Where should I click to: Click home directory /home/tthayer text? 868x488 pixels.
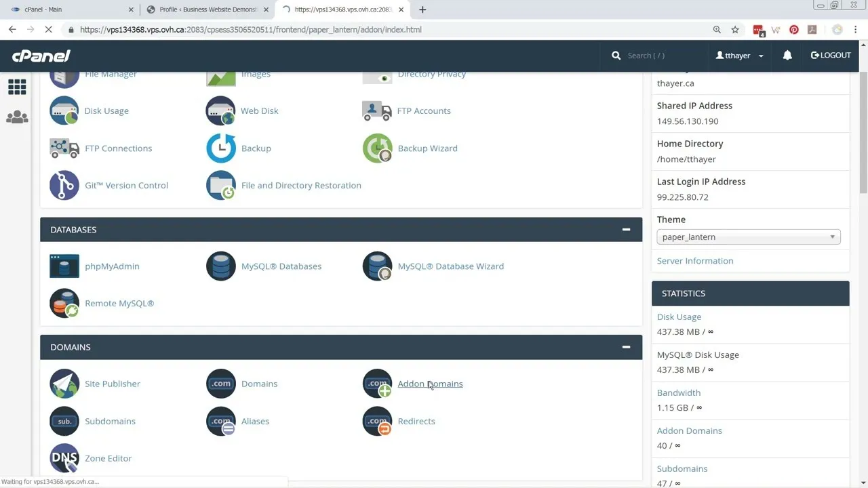click(x=686, y=159)
